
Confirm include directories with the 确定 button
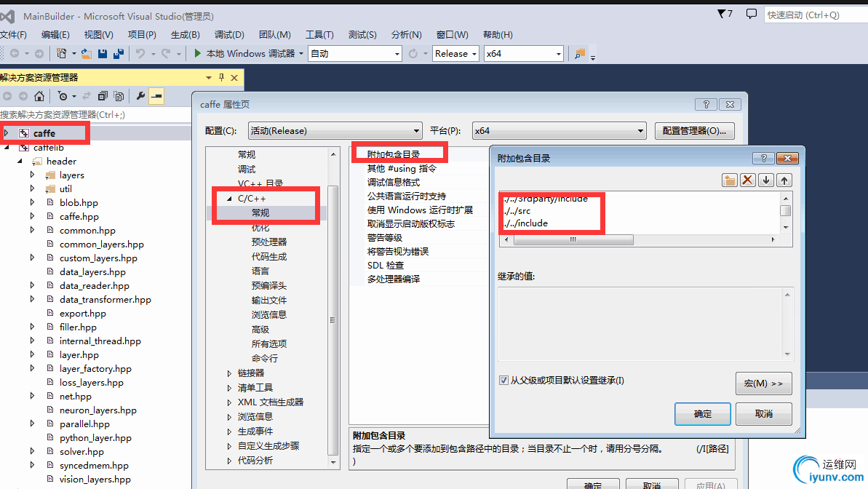[703, 413]
